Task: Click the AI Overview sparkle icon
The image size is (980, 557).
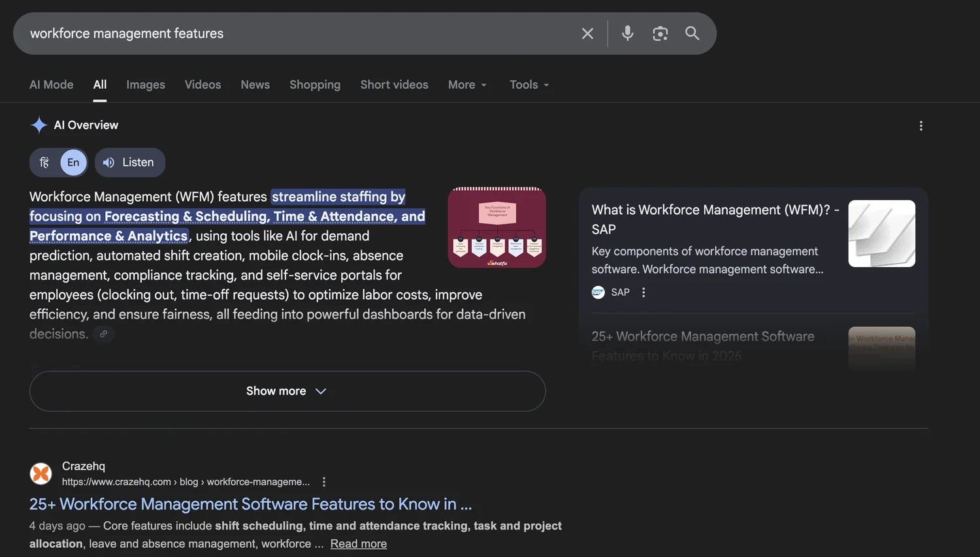Action: [x=39, y=125]
